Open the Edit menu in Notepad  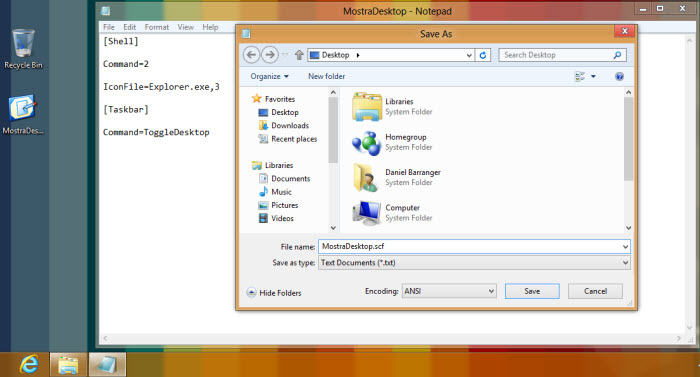click(129, 27)
